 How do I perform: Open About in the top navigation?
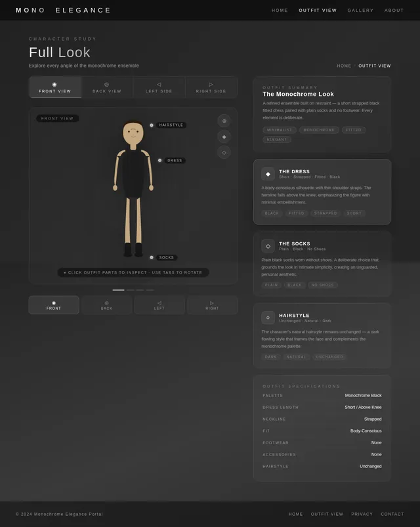(x=394, y=11)
